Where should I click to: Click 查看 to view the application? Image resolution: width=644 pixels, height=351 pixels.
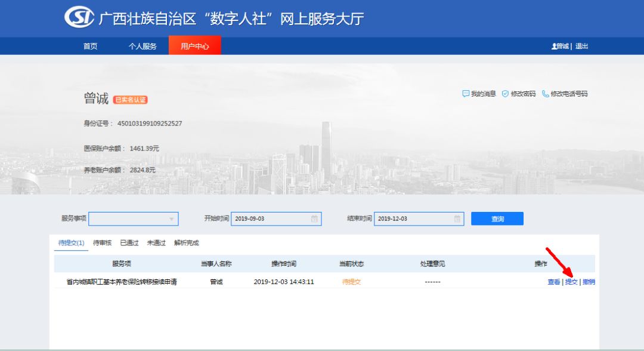[x=553, y=282]
